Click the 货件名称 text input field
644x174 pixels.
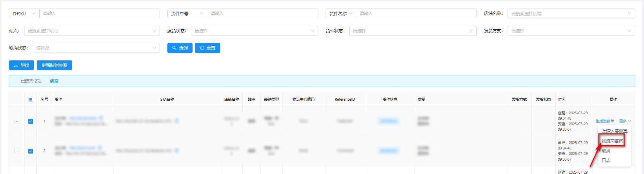[x=416, y=14]
